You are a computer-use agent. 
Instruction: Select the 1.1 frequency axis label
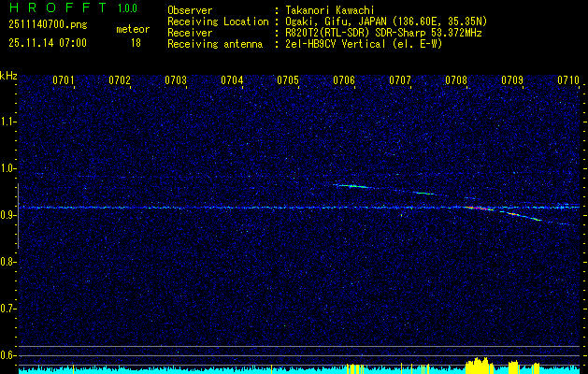8,122
